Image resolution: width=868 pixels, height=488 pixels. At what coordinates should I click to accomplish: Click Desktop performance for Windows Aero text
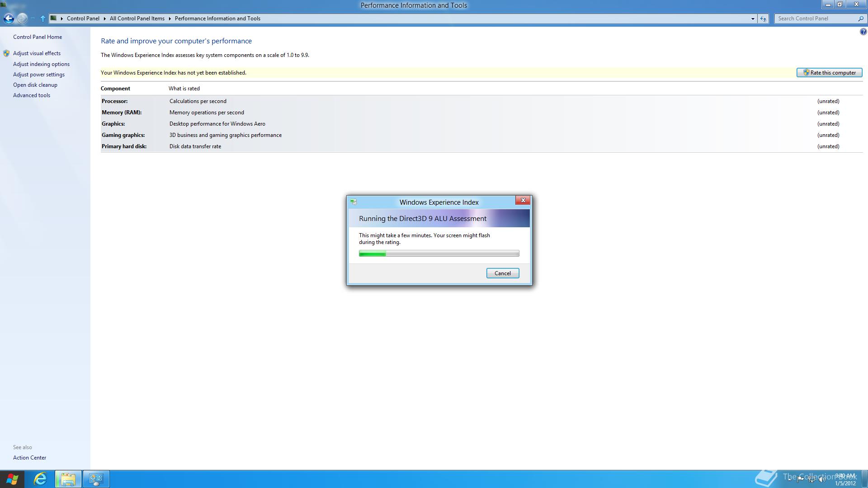pyautogui.click(x=217, y=124)
